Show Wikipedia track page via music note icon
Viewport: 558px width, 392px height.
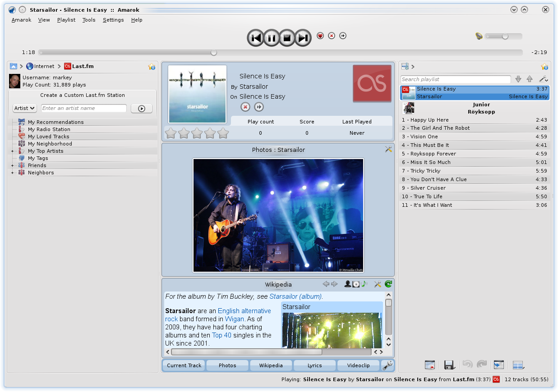[364, 284]
